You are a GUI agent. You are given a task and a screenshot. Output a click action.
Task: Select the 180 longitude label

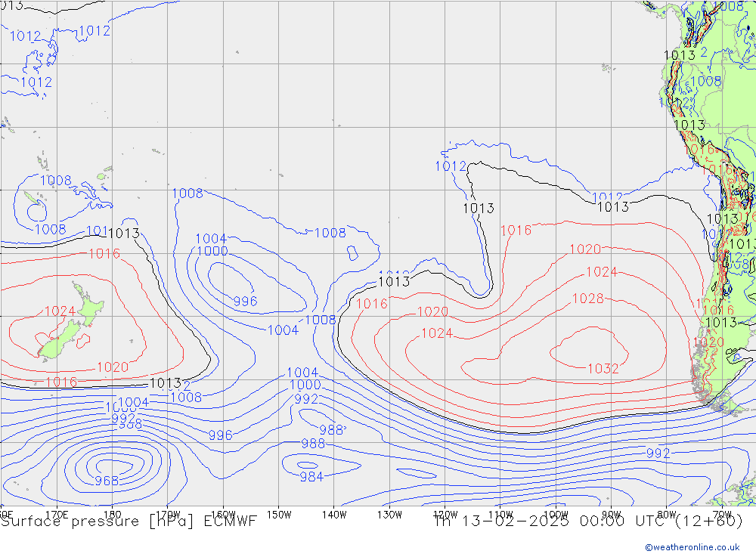[x=113, y=515]
